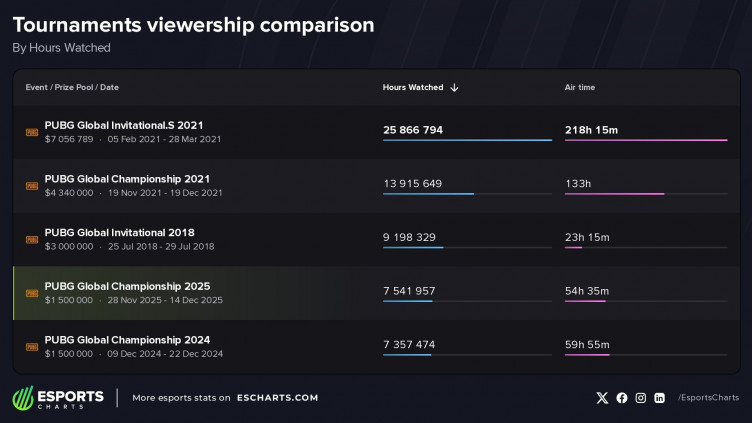Select the Event / Prize Pool / Date header

click(x=72, y=88)
